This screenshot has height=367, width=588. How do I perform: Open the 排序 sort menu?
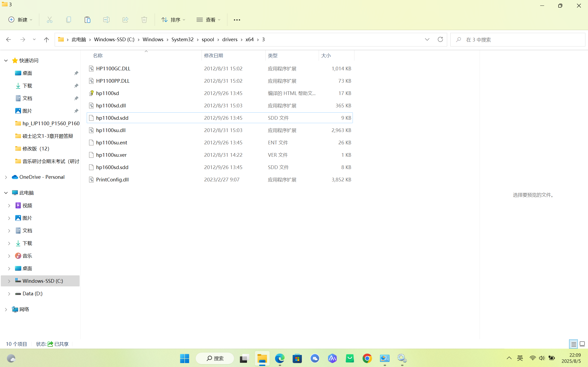(x=173, y=20)
